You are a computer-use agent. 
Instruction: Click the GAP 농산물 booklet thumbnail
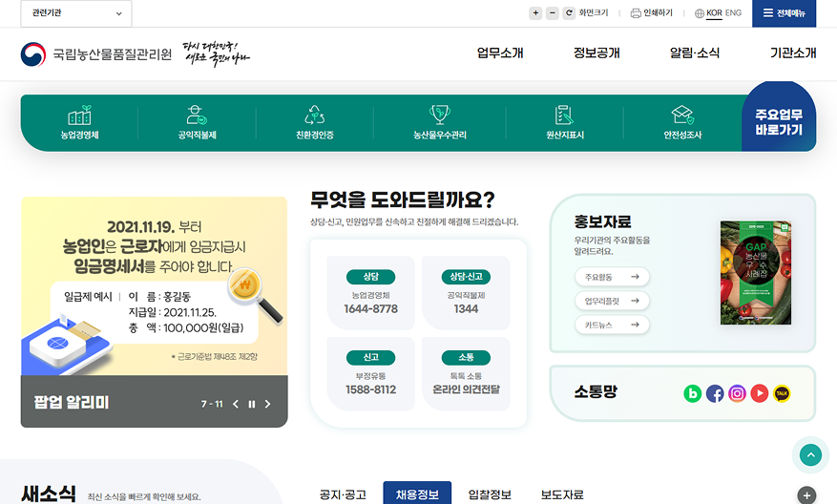click(x=755, y=273)
